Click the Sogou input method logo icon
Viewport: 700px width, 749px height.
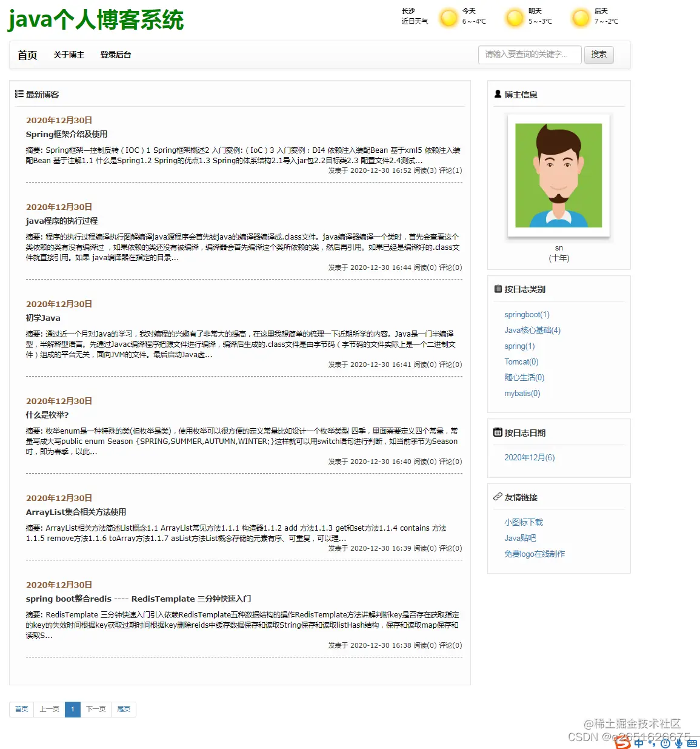(623, 744)
